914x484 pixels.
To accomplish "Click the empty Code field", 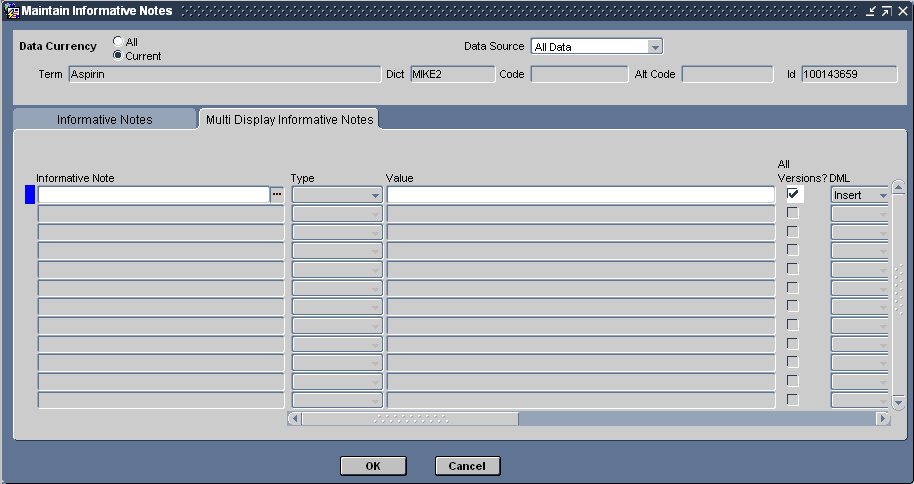I will [x=579, y=74].
